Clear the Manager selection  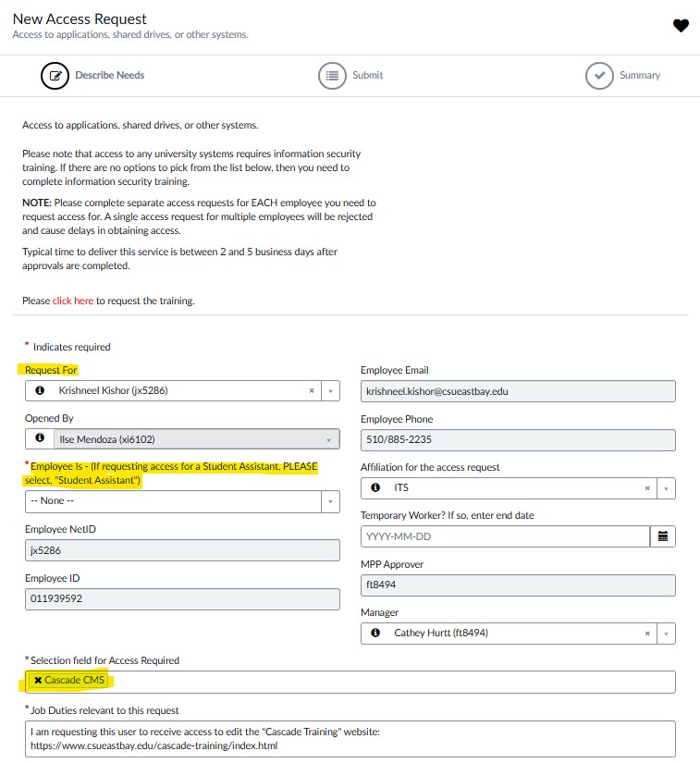[647, 634]
